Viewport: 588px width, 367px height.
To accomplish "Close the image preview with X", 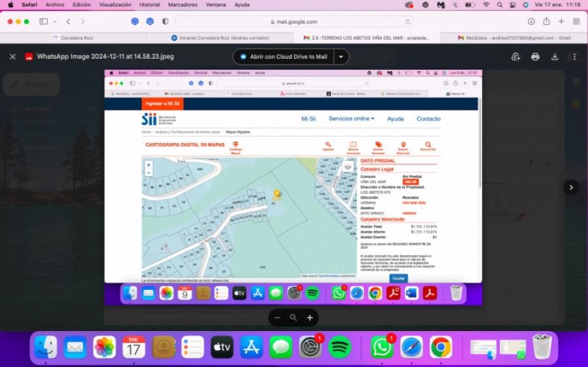I will point(12,57).
